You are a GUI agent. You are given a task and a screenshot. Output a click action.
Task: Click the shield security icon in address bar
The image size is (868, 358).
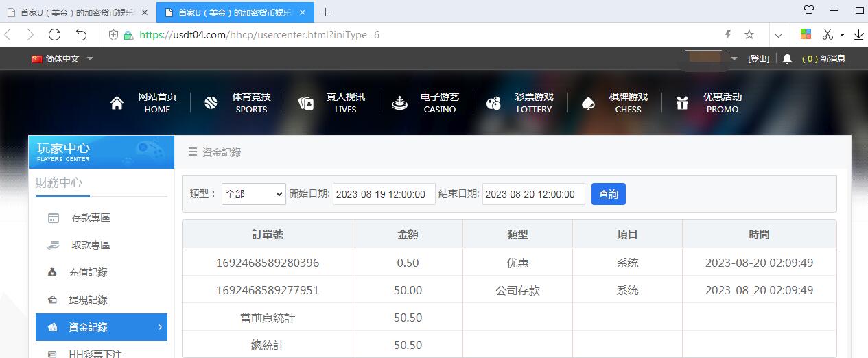pos(114,35)
